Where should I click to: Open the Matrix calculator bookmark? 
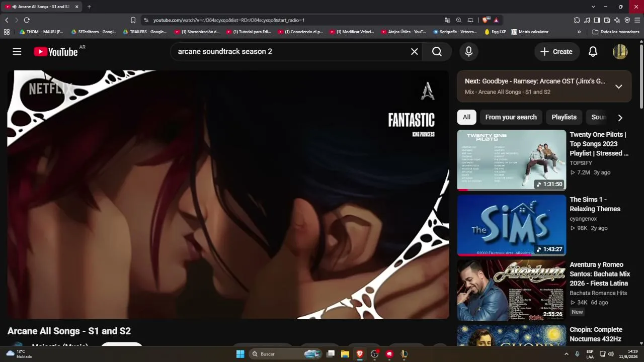pos(530,32)
